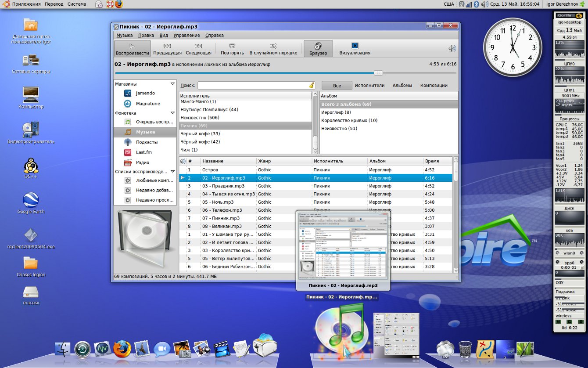Viewport: 588px width, 368px height.
Task: Collapse the Магазины section arrow
Action: [x=172, y=84]
